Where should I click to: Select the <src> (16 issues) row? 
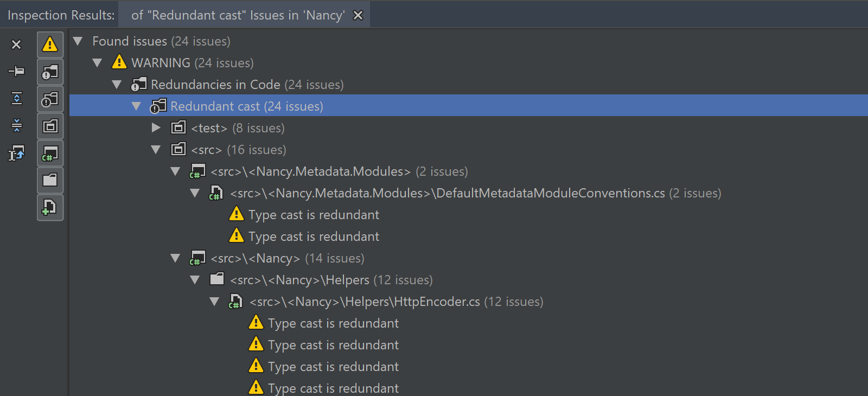click(469, 150)
